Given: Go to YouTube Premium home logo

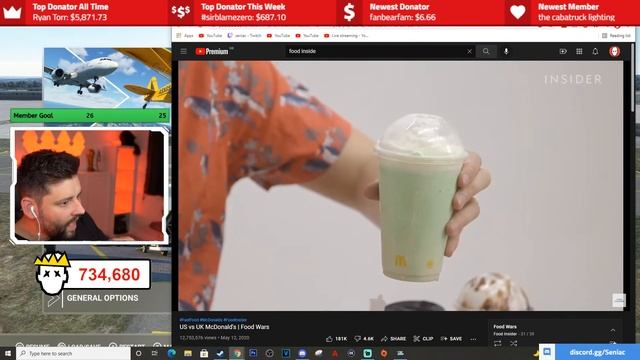Looking at the screenshot, I should [x=212, y=51].
